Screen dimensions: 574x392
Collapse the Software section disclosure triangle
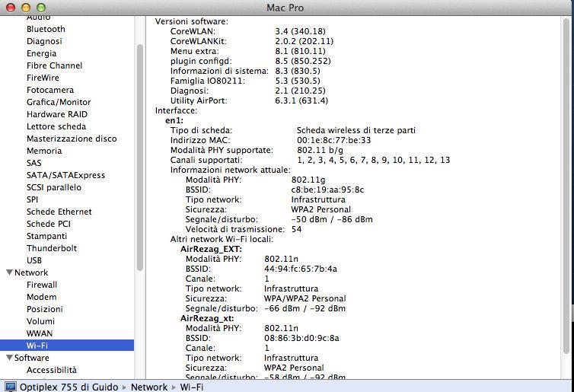click(x=8, y=358)
